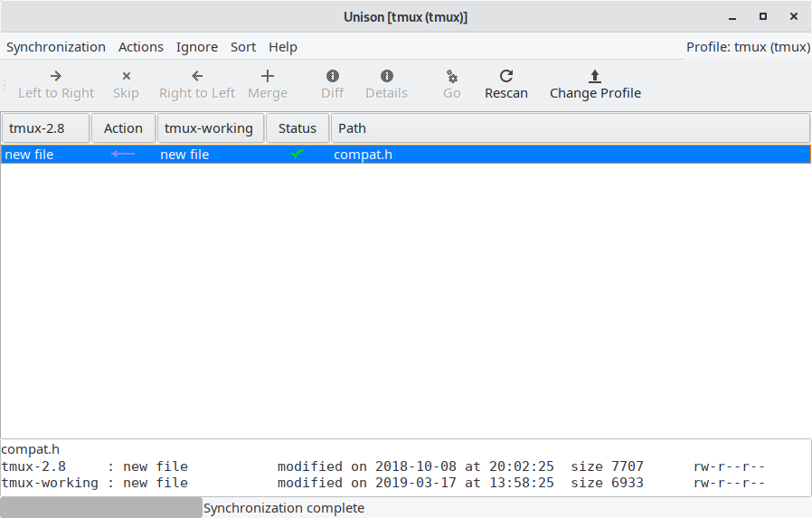The image size is (812, 518).
Task: Click the tmux-2.8 details line size 7707
Action: click(382, 466)
